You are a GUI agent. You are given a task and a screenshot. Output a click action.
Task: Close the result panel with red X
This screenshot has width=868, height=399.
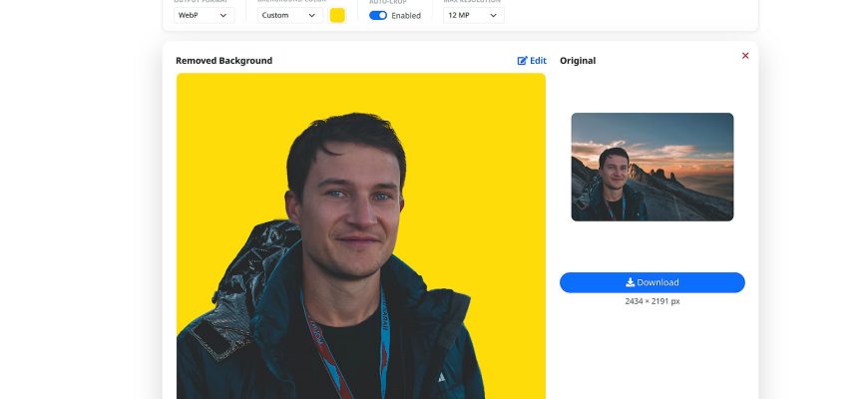[745, 55]
